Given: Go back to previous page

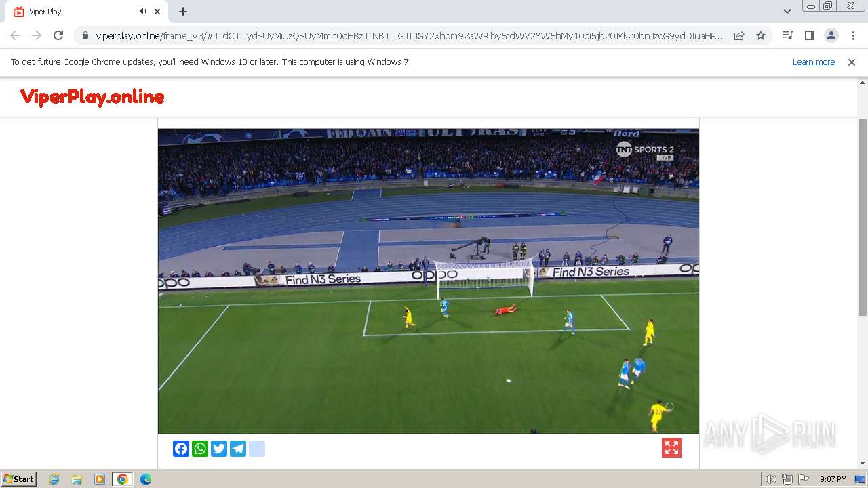Looking at the screenshot, I should (15, 35).
